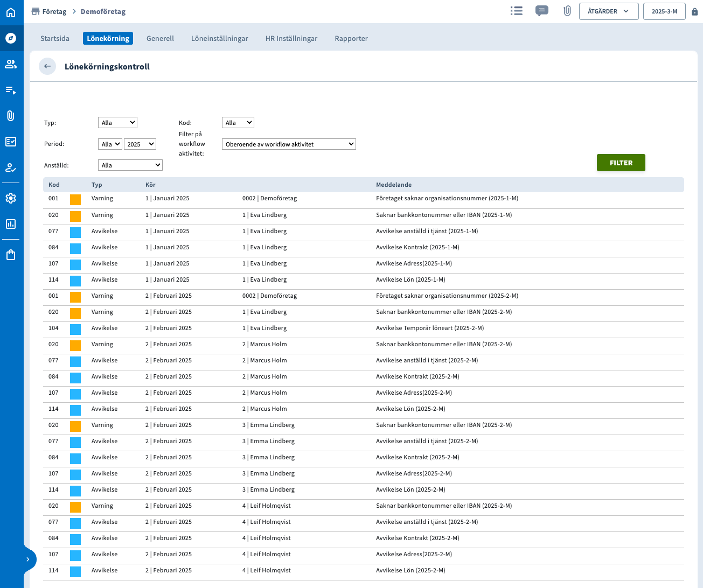The image size is (703, 588).
Task: Open the compass navigation icon in the sidebar
Action: 11,38
